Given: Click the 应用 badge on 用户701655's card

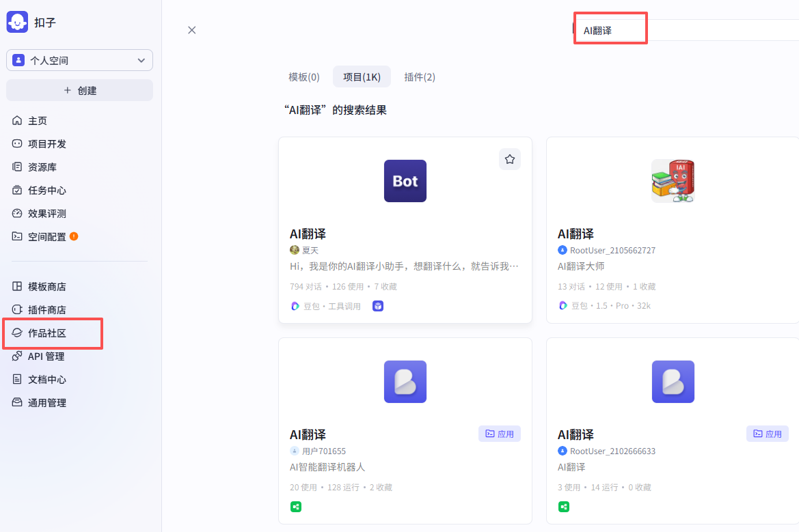Looking at the screenshot, I should tap(499, 434).
